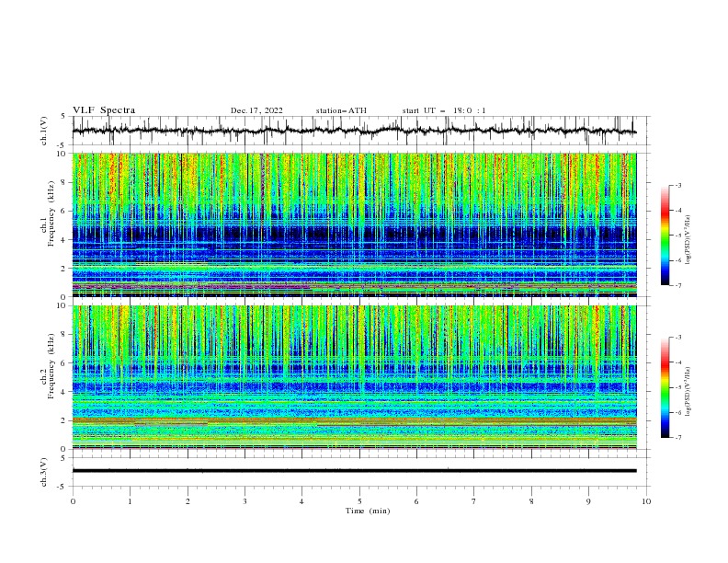
Task: Click the "start UT = 18:0 :1" header text
Action: [x=444, y=110]
